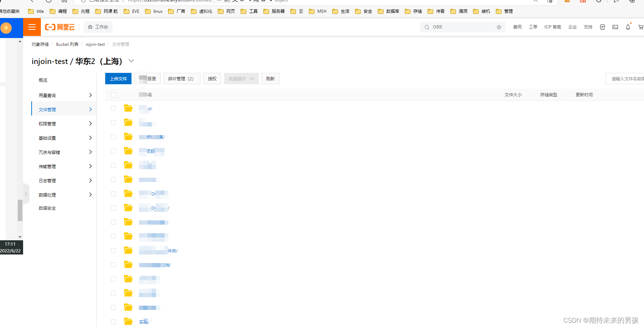The width and height of the screenshot is (644, 327).
Task: Expand the 权限管理 sidebar chevron
Action: pyautogui.click(x=90, y=124)
